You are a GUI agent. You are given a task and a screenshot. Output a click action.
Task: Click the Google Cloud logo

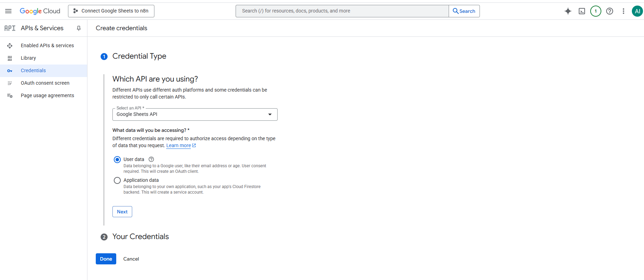pyautogui.click(x=40, y=11)
